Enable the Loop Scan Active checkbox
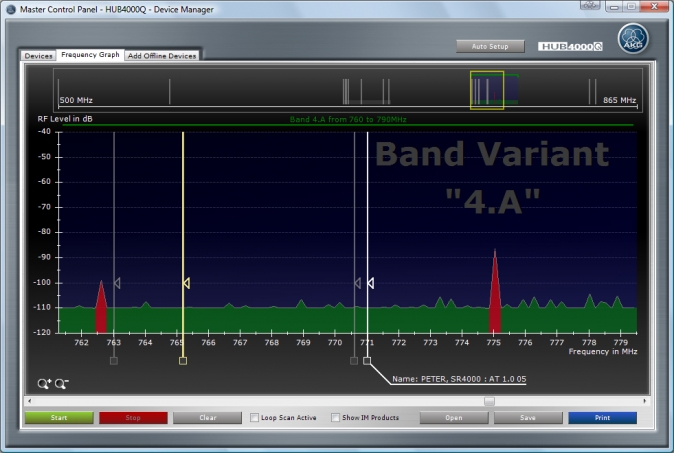The height and width of the screenshot is (453, 674). [254, 417]
